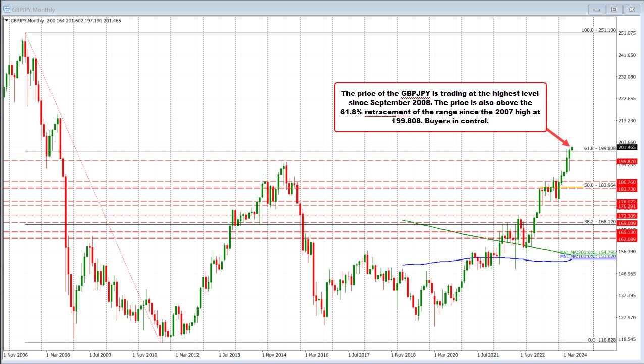
Task: Click the 186.760 resistance level tag
Action: click(x=628, y=183)
